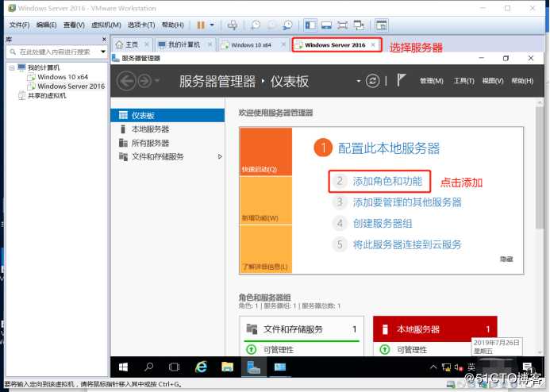Open the 文件和存储服务 role tile header

[x=302, y=329]
